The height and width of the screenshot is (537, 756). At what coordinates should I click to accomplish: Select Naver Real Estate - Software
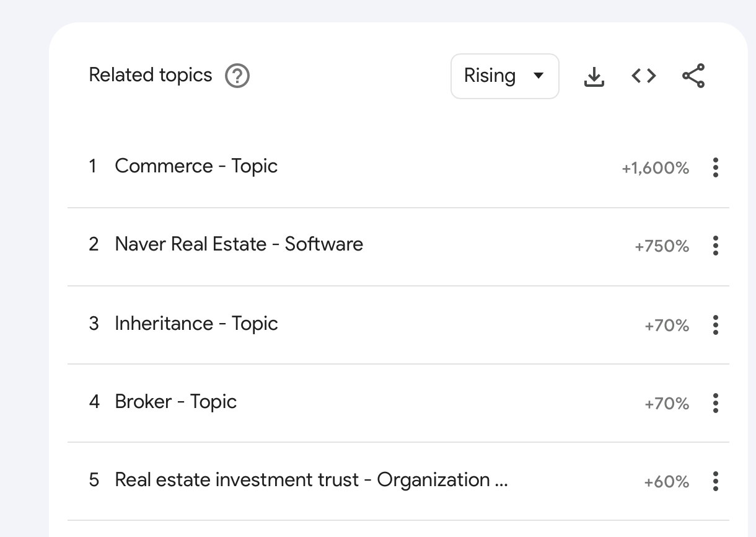pos(239,244)
